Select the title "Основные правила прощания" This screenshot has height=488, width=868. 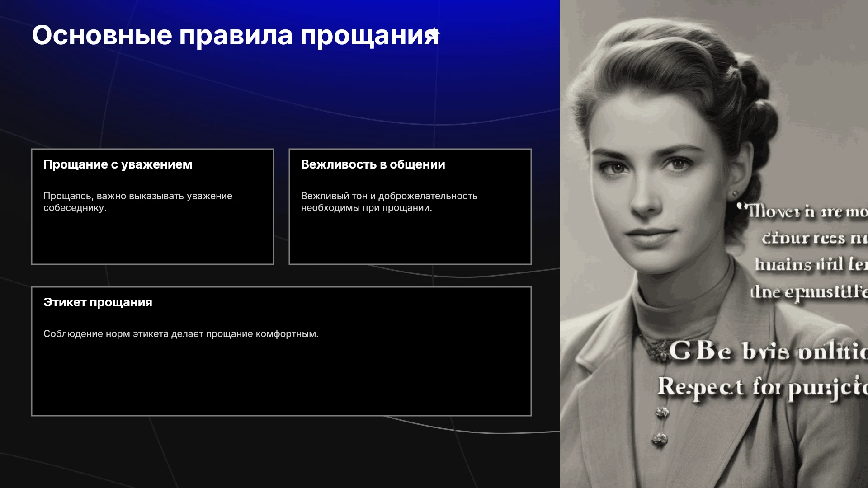(236, 35)
